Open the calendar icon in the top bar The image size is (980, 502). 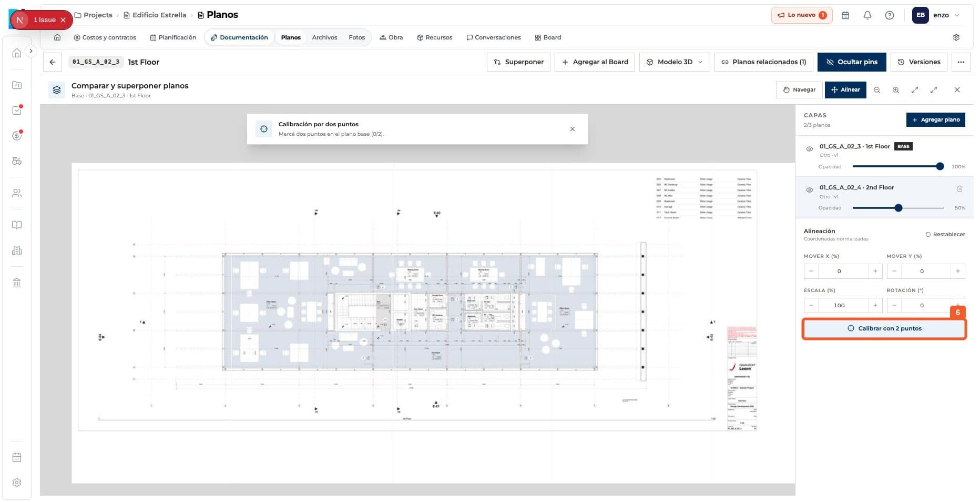click(845, 15)
